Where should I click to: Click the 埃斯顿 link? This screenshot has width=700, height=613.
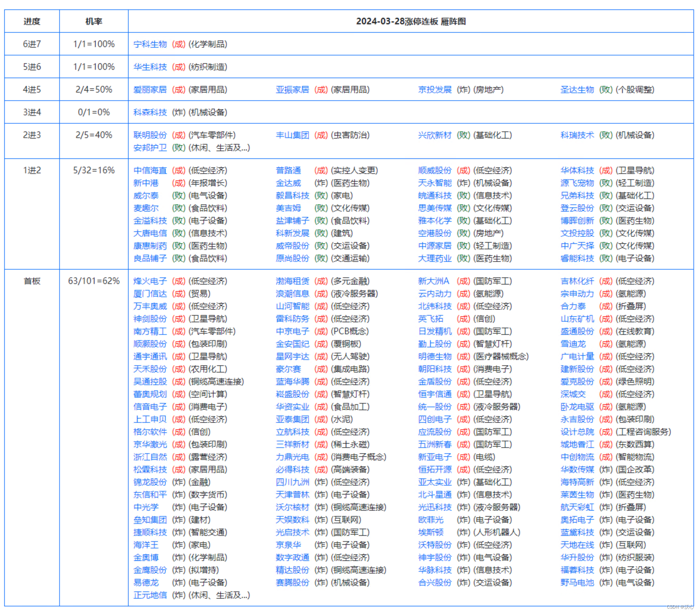point(431,532)
